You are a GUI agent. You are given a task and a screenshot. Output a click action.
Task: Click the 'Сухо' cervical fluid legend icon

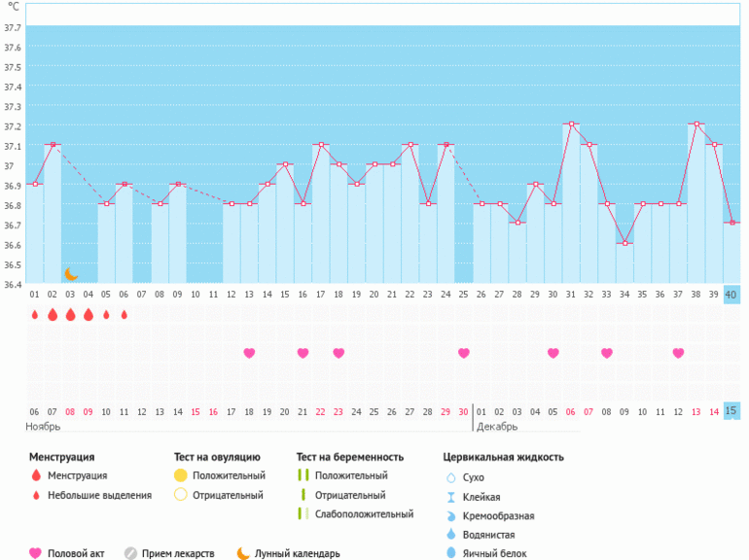(449, 477)
